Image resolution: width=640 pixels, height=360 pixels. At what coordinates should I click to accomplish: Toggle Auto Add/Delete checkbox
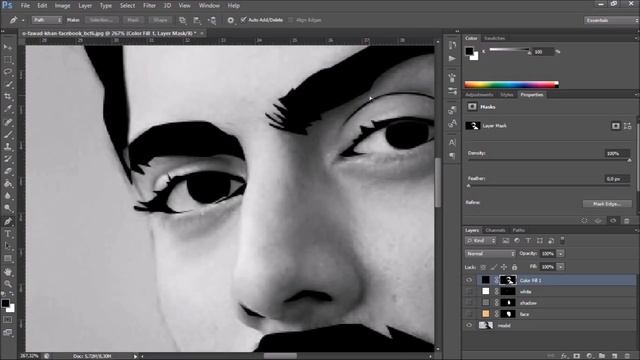coord(243,20)
